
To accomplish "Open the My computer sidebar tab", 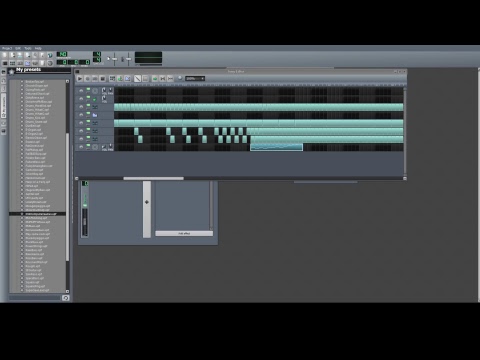I will pyautogui.click(x=4, y=131).
